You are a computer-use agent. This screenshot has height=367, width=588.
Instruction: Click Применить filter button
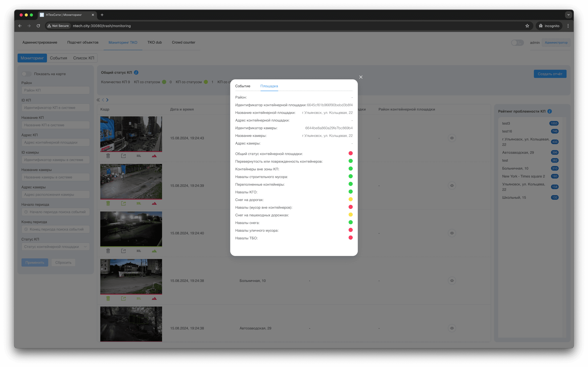coord(35,262)
